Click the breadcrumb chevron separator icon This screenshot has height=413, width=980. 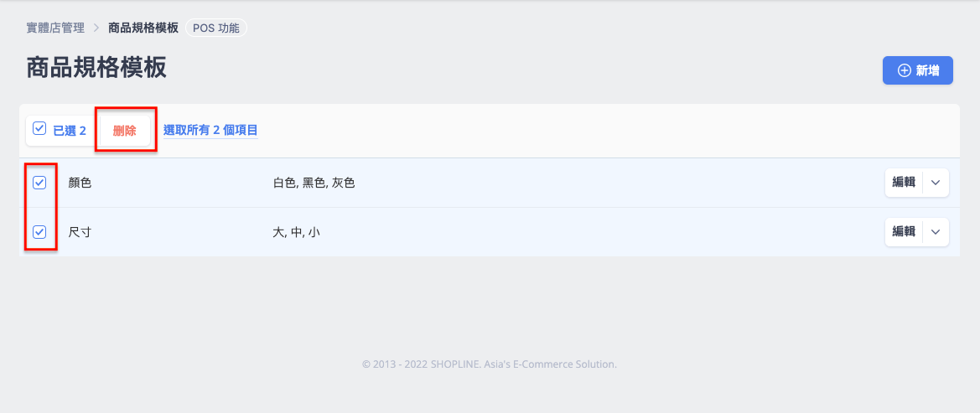coord(96,28)
